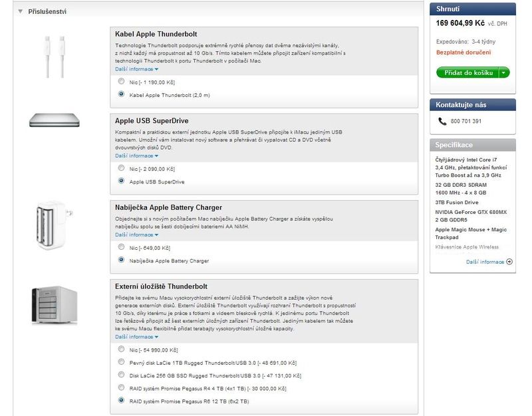
Task: Choose Promise Pegasus R6 12 TB RAID
Action: [121, 401]
